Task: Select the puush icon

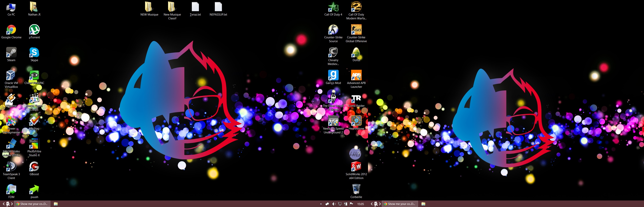Action: 34,191
